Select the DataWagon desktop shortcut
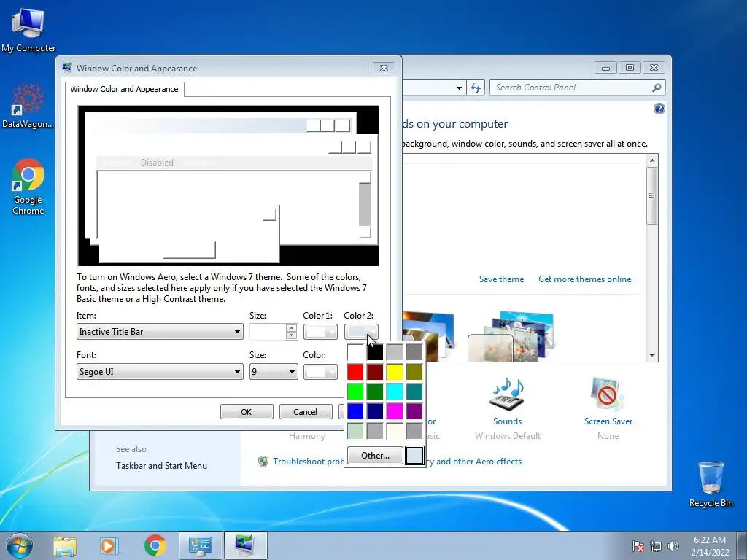The image size is (747, 560). 28,106
